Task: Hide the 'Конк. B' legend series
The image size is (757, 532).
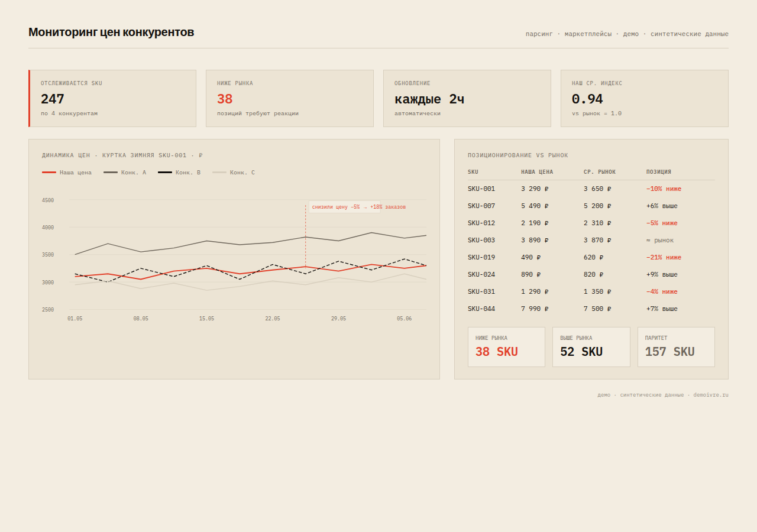Action: 179,173
